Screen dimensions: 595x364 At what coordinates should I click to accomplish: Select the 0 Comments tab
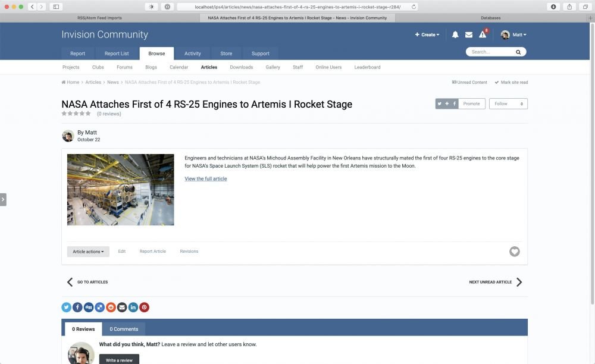[124, 329]
